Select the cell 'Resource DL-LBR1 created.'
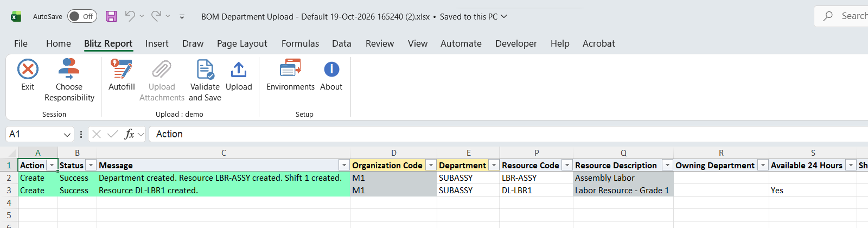This screenshot has width=868, height=228. [x=224, y=191]
